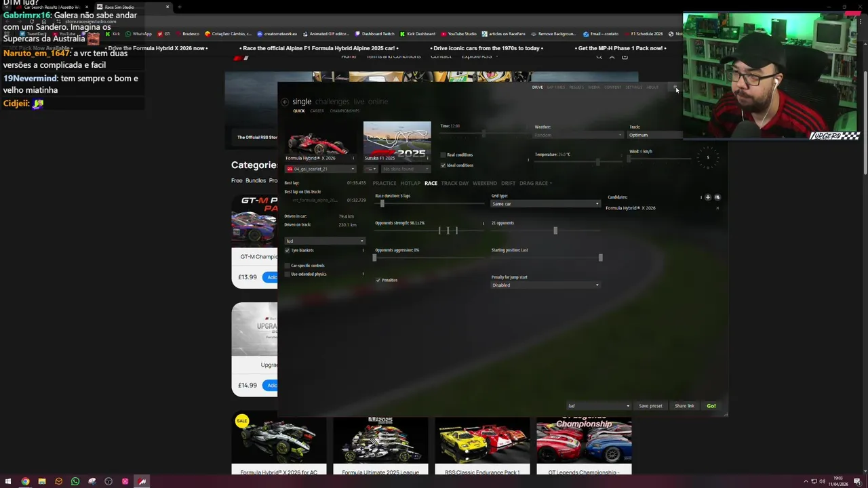Viewport: 868px width, 488px height.
Task: Open RSS Classic Endurance Pack 1 product image
Action: (482, 441)
